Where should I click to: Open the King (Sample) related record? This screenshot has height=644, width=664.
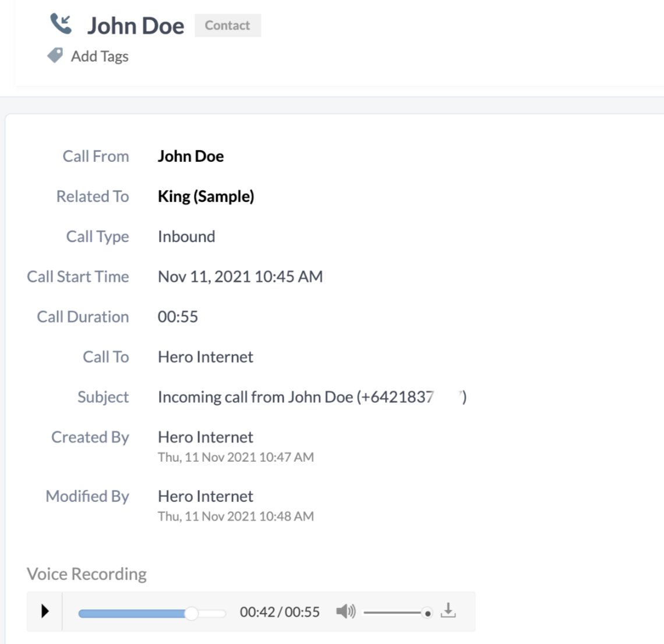[206, 196]
